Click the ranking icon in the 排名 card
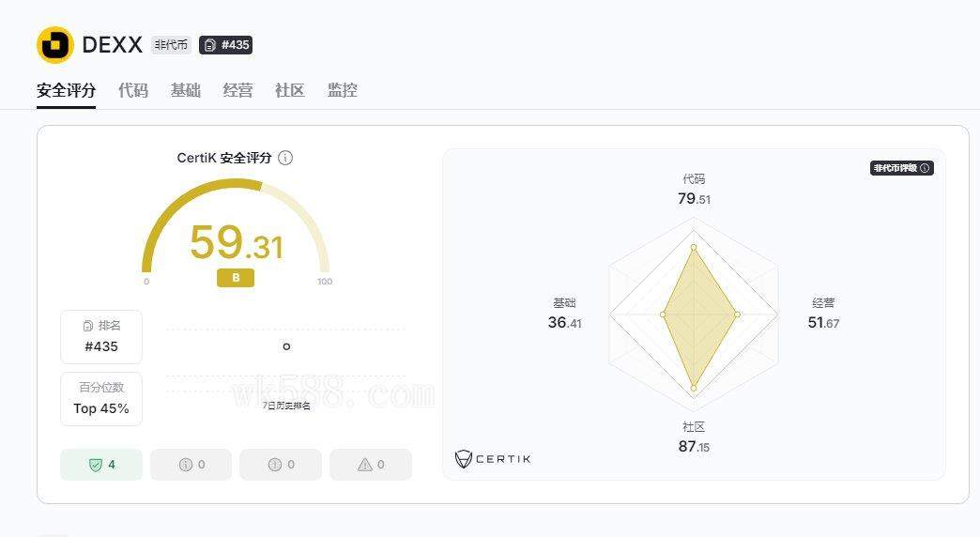980x537 pixels. coord(88,326)
